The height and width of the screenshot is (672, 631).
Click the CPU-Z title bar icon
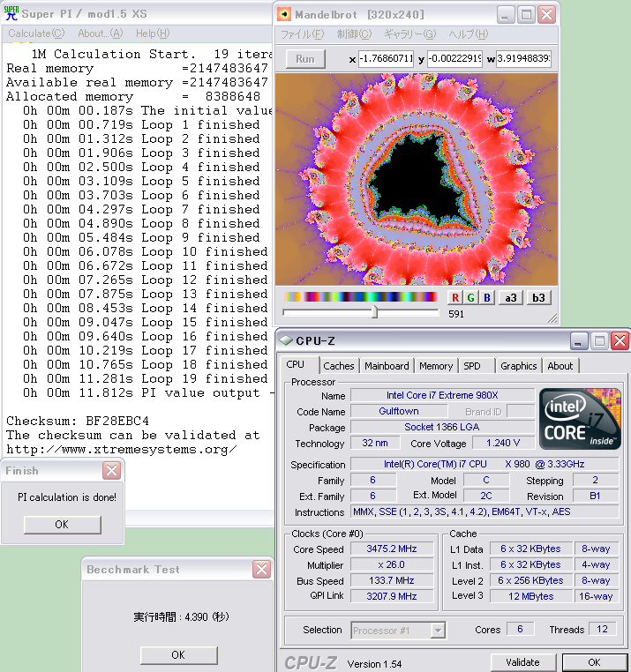point(286,340)
